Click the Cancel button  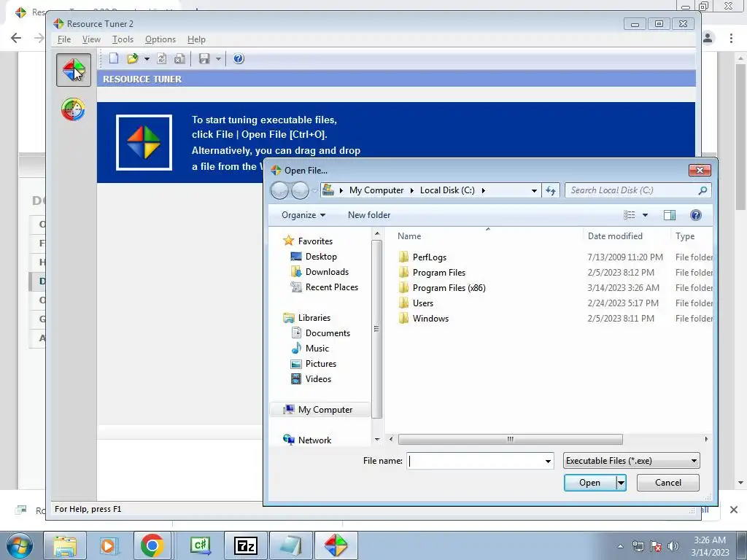[668, 483]
